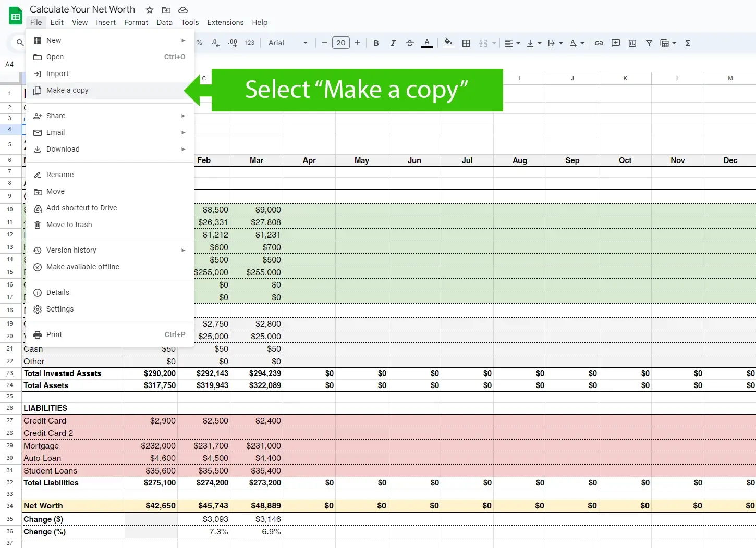This screenshot has width=756, height=548.
Task: Toggle bold formatting
Action: 376,43
